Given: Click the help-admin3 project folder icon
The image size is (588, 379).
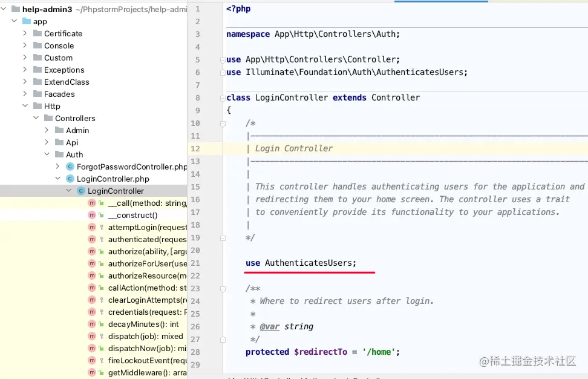Looking at the screenshot, I should 15,9.
